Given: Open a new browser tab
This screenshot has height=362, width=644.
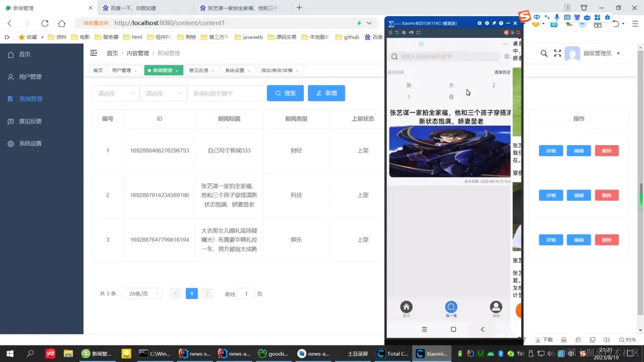Looking at the screenshot, I should click(x=299, y=8).
